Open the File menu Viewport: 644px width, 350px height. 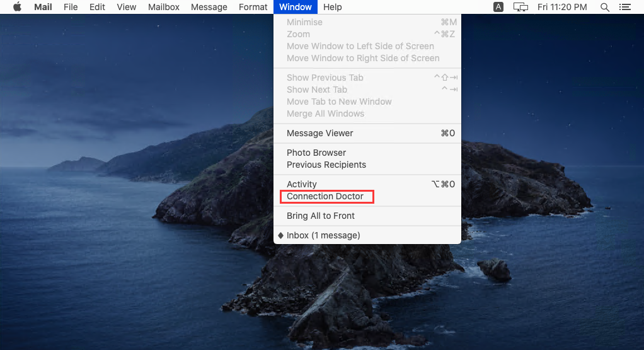click(x=71, y=7)
